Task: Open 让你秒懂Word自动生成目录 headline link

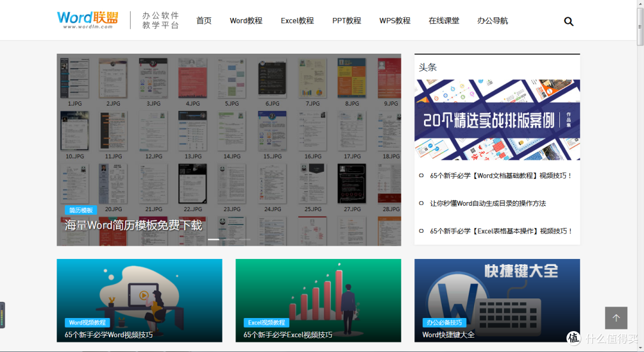Action: (488, 203)
